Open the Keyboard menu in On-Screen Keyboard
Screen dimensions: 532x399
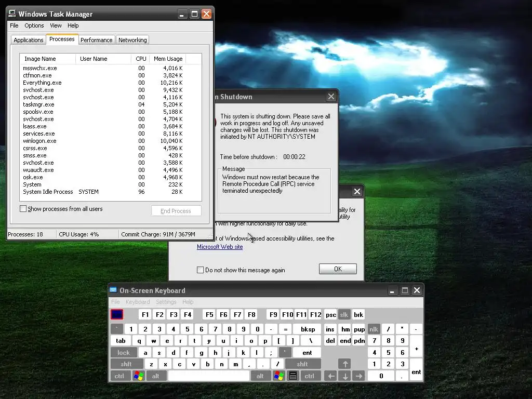(x=138, y=302)
